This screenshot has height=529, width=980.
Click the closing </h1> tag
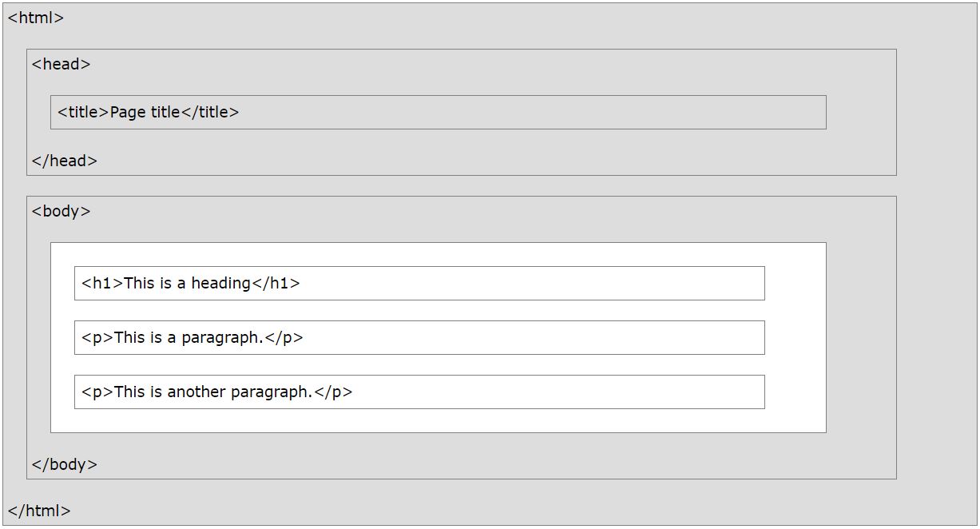276,283
